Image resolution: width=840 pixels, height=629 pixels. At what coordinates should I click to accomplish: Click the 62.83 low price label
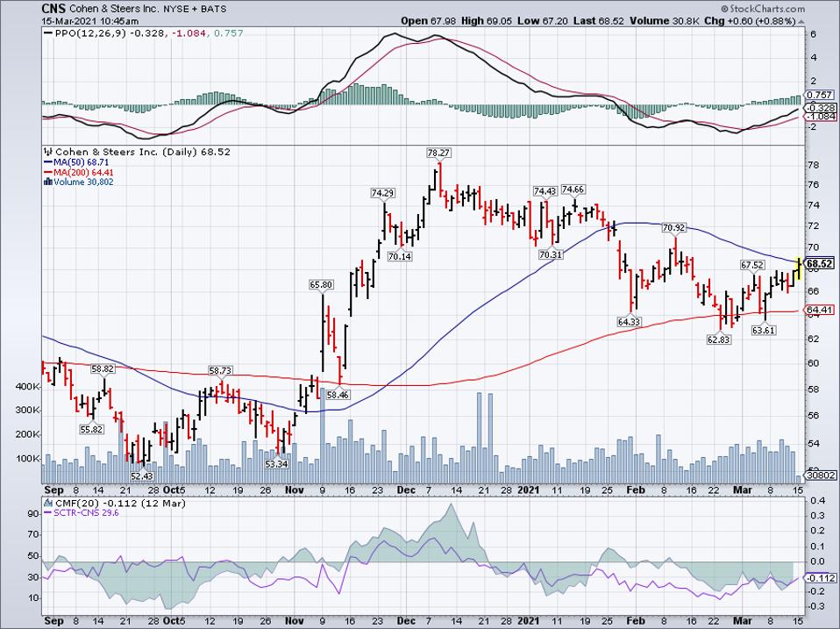(x=718, y=339)
